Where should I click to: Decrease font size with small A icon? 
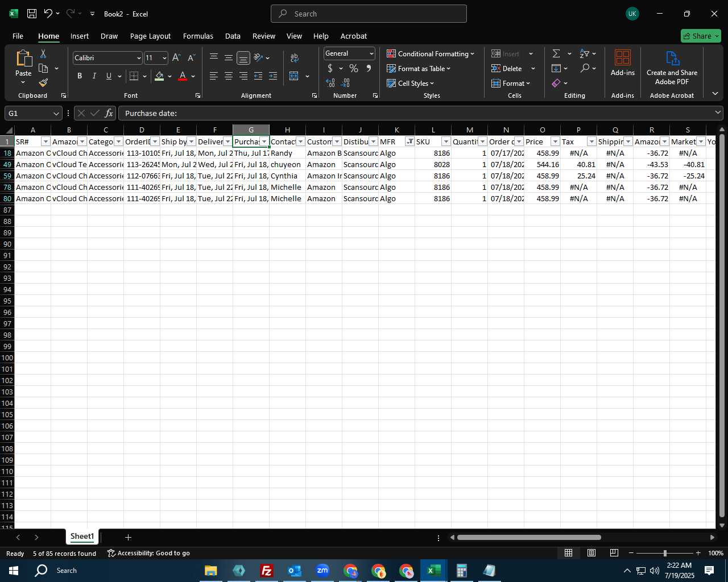point(191,58)
